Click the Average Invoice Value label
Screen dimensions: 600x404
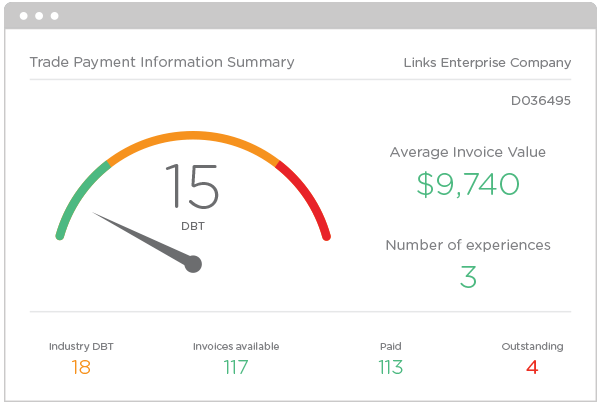click(x=468, y=152)
